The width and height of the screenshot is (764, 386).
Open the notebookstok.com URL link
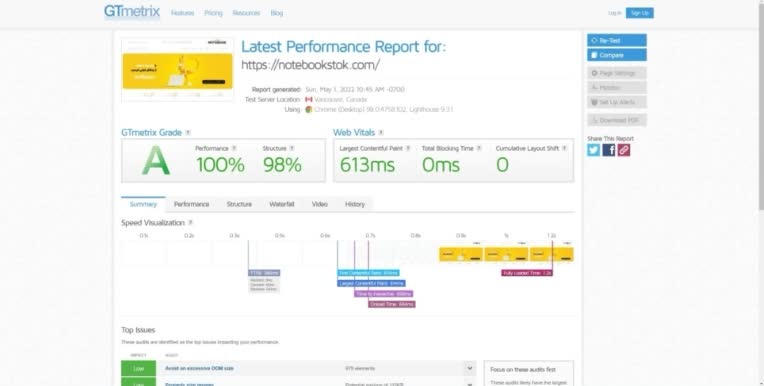310,65
